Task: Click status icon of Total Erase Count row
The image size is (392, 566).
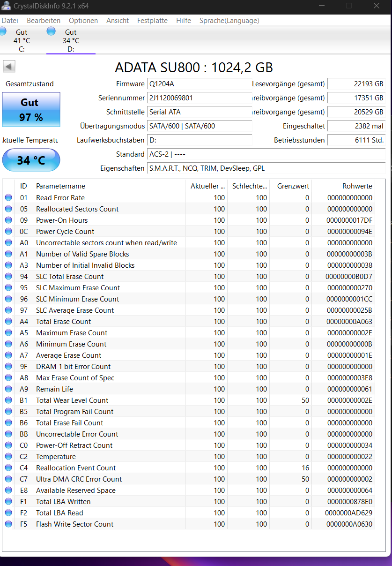Action: point(8,322)
